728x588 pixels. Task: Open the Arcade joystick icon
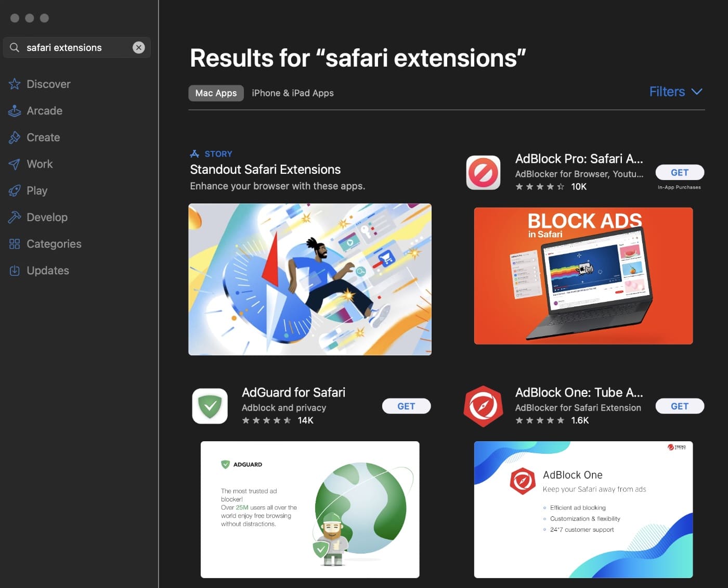pyautogui.click(x=15, y=111)
